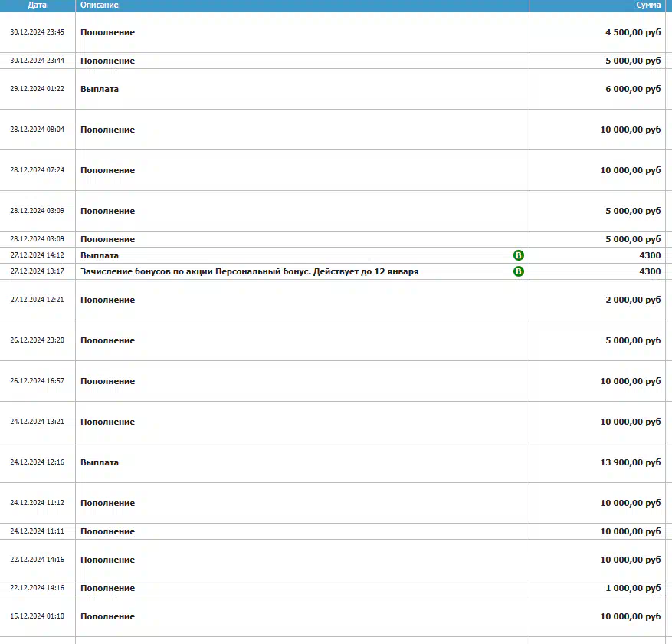
Task: Click the amount 1 000,00 руб
Action: pos(633,588)
